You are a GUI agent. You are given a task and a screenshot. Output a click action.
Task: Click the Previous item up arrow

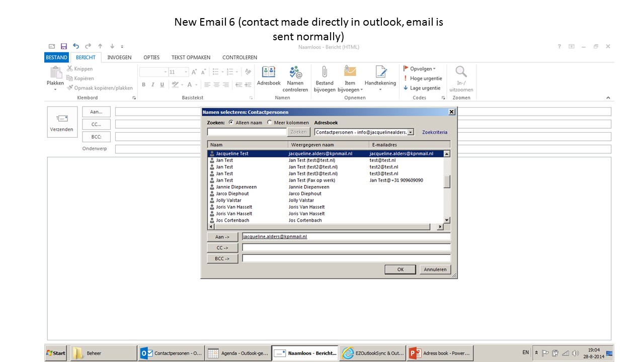(x=100, y=46)
